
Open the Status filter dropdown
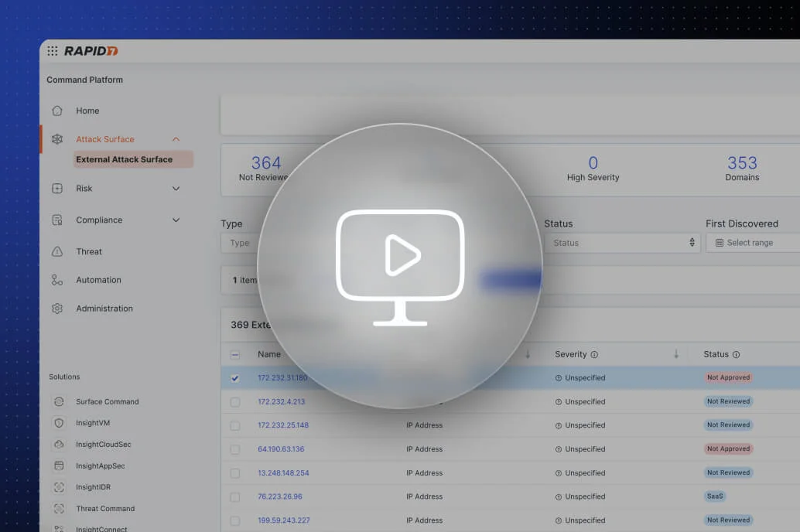(x=623, y=243)
